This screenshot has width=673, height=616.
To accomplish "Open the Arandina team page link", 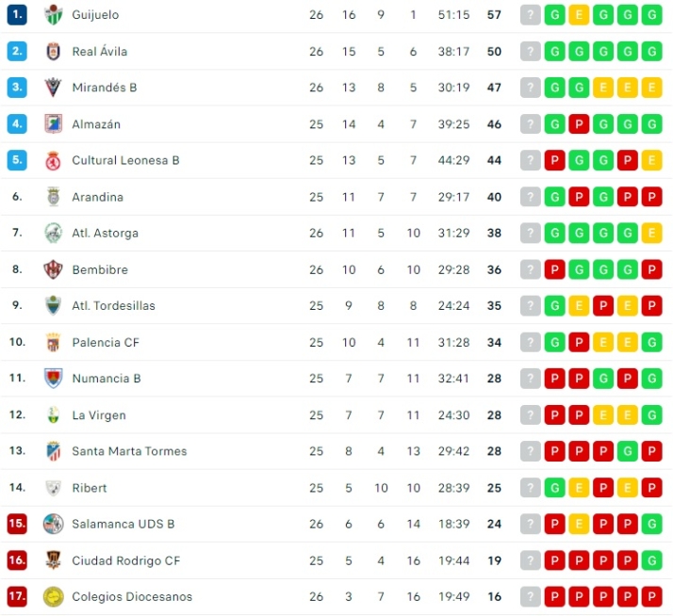I will tap(97, 197).
